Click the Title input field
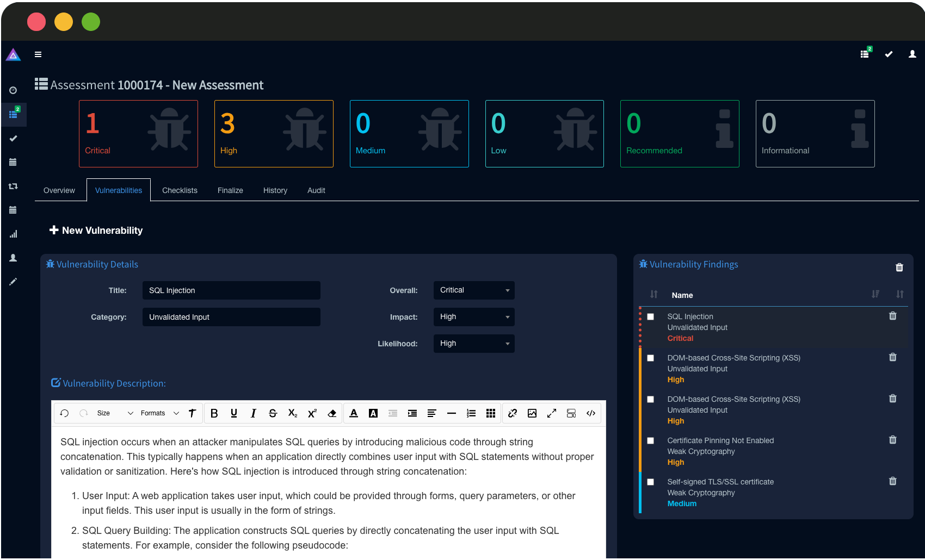The height and width of the screenshot is (560, 925). coord(231,290)
